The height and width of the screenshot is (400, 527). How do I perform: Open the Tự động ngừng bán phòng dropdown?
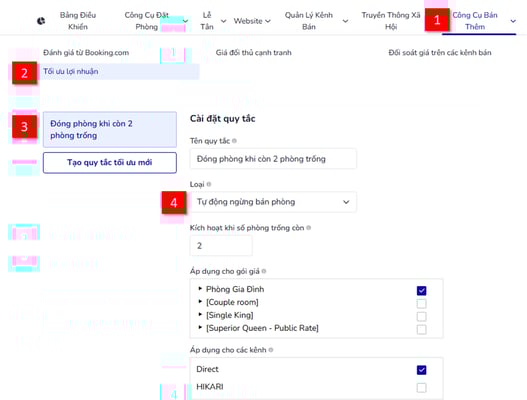tap(273, 202)
